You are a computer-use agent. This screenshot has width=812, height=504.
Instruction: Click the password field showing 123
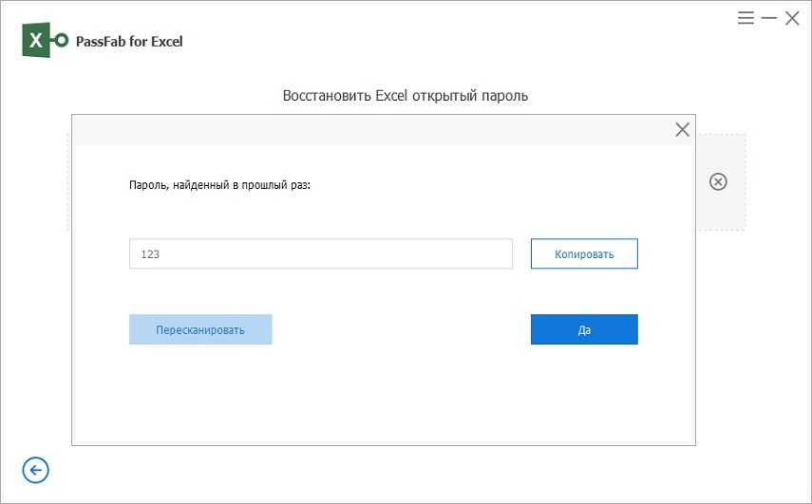tap(321, 253)
